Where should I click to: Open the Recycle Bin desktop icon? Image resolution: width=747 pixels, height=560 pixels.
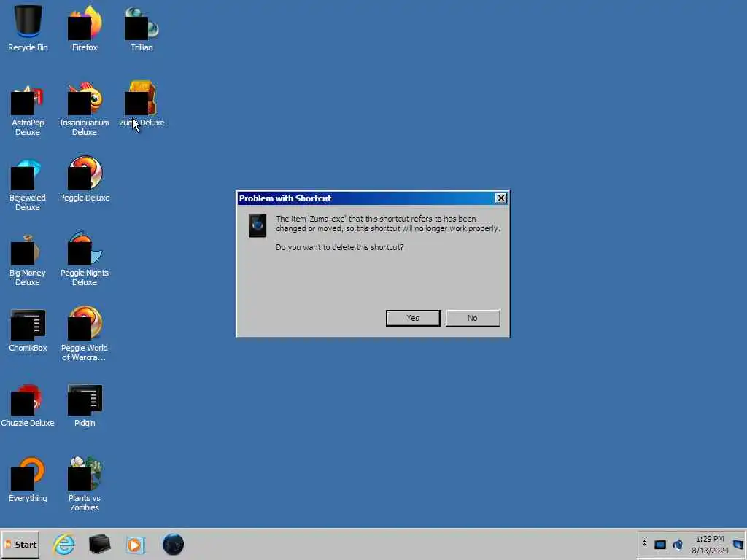pos(28,28)
